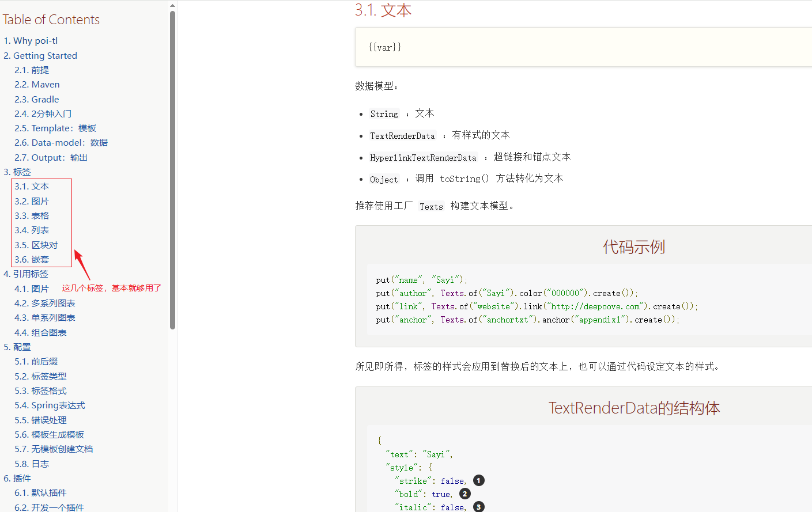Open "2.7. Output: 输出" section

51,157
